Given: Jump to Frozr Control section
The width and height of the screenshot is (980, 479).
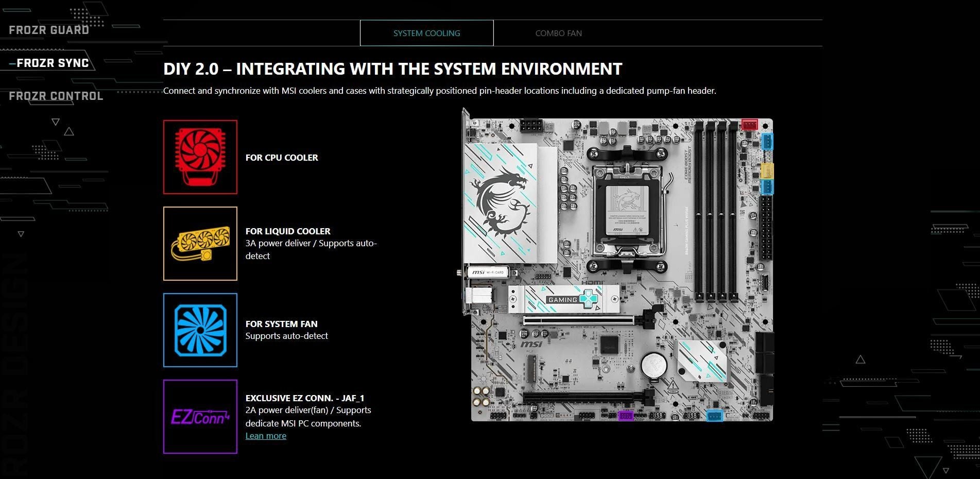Looking at the screenshot, I should click(x=56, y=96).
